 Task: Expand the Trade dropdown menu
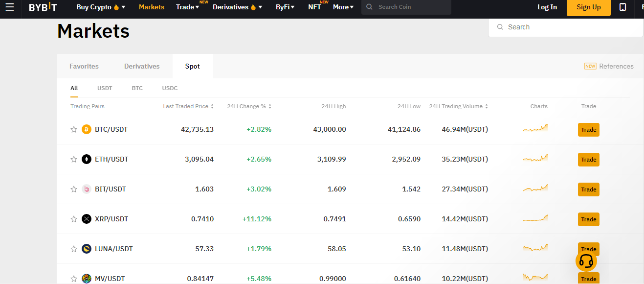pyautogui.click(x=188, y=7)
